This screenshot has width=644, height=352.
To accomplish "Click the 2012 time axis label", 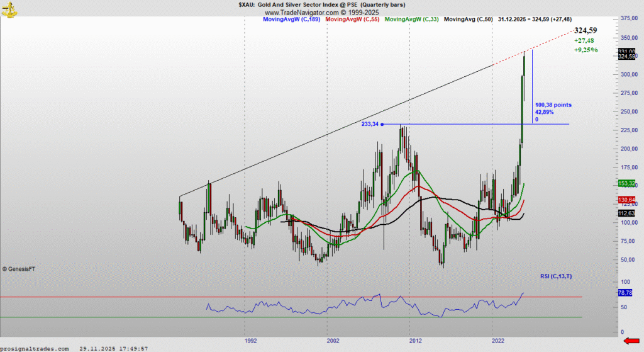I will tap(416, 341).
